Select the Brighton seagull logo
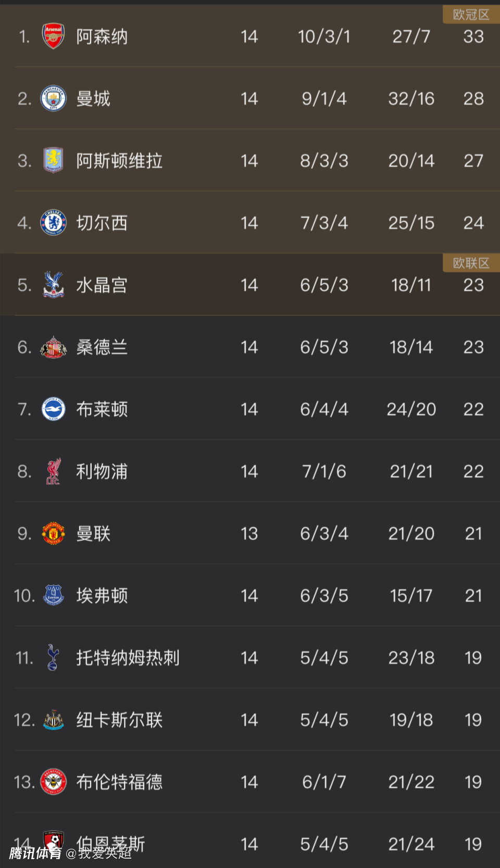This screenshot has height=868, width=500. coord(53,409)
